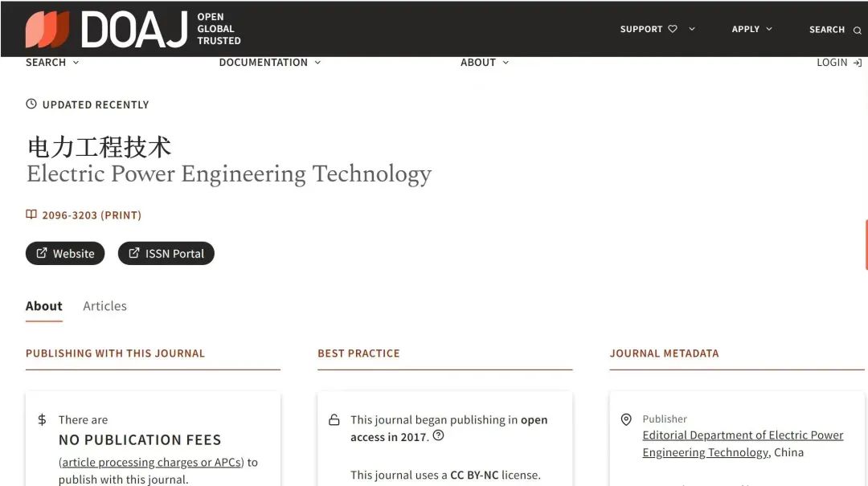The width and height of the screenshot is (868, 486).
Task: Open the journal Website button
Action: pyautogui.click(x=65, y=253)
